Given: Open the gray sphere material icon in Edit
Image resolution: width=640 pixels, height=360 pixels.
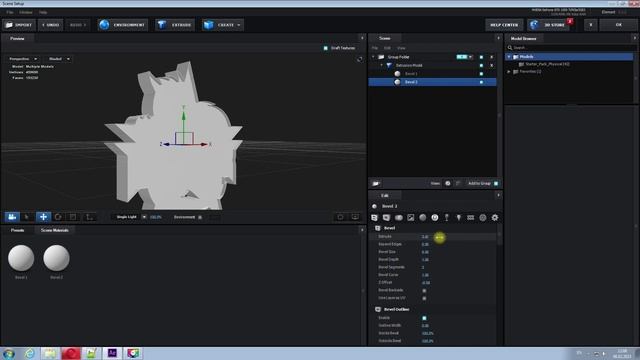Looking at the screenshot, I should tap(422, 218).
